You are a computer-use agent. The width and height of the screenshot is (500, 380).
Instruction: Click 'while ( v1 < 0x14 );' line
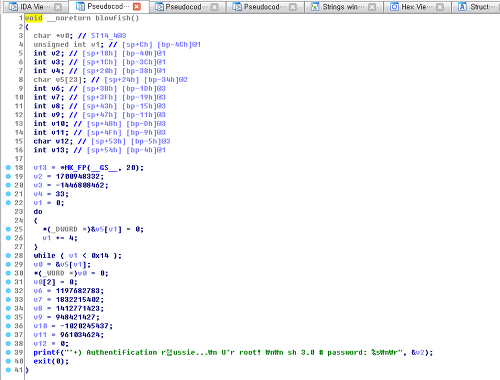pos(77,256)
